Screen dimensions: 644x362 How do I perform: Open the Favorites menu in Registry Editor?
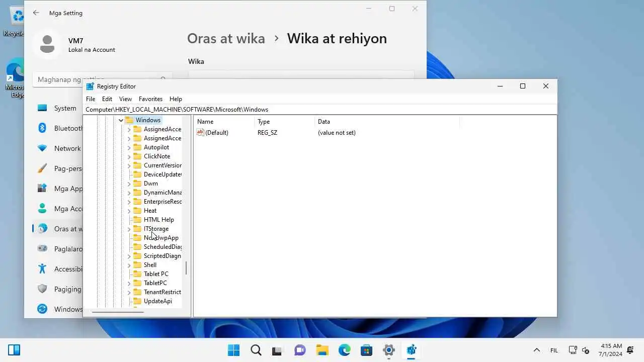point(150,99)
